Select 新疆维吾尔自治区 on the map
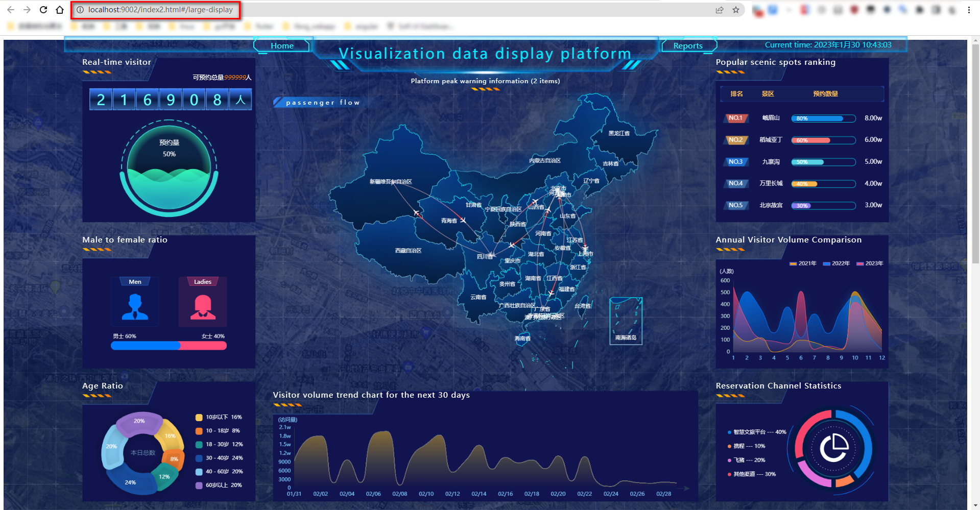The height and width of the screenshot is (510, 980). pyautogui.click(x=391, y=182)
